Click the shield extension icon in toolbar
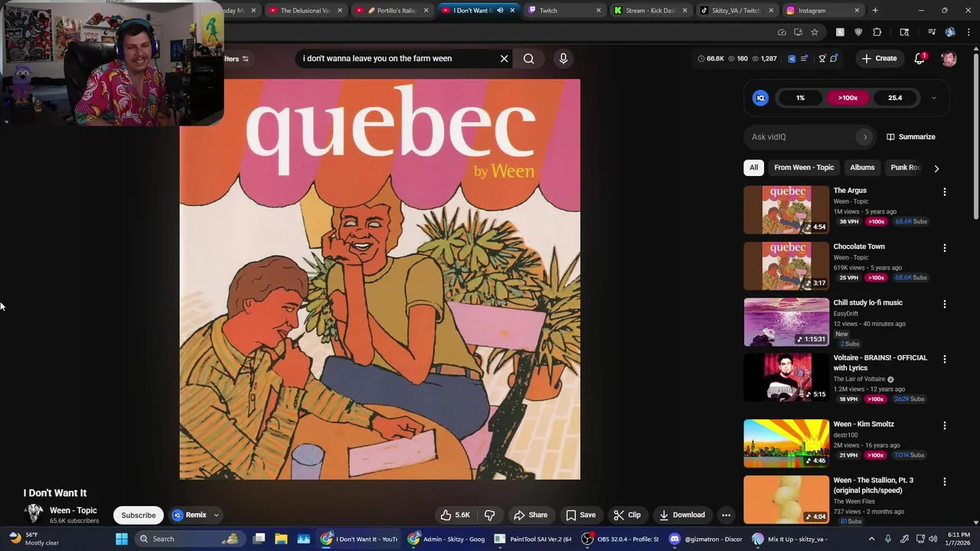Viewport: 980px width, 551px height. [x=858, y=32]
